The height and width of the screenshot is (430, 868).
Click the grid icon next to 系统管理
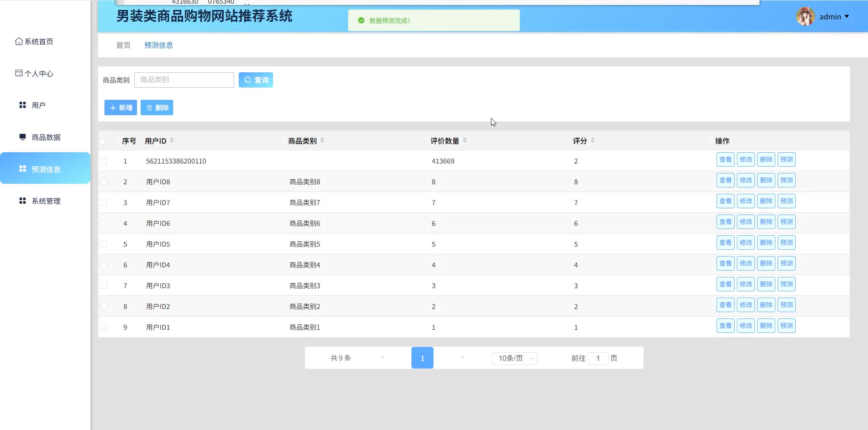22,201
